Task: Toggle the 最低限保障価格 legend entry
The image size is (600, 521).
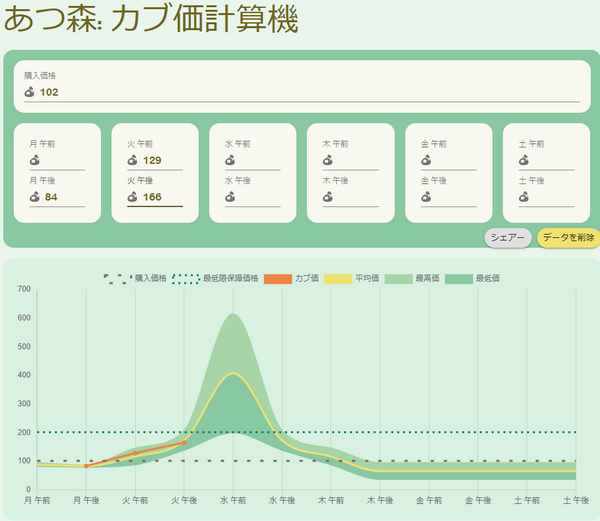Action: (x=215, y=278)
